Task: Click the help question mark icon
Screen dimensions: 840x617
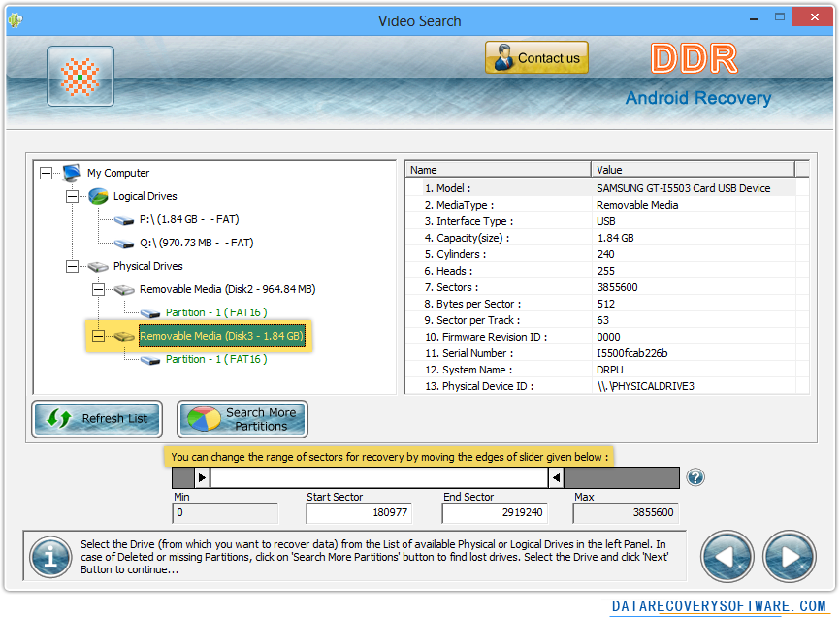Action: pos(695,477)
